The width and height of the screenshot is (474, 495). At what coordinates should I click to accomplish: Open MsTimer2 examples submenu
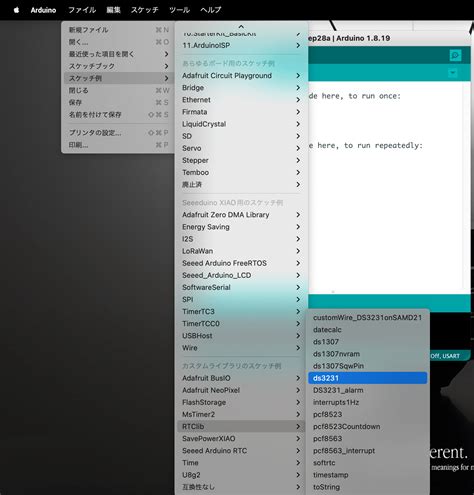(x=241, y=415)
